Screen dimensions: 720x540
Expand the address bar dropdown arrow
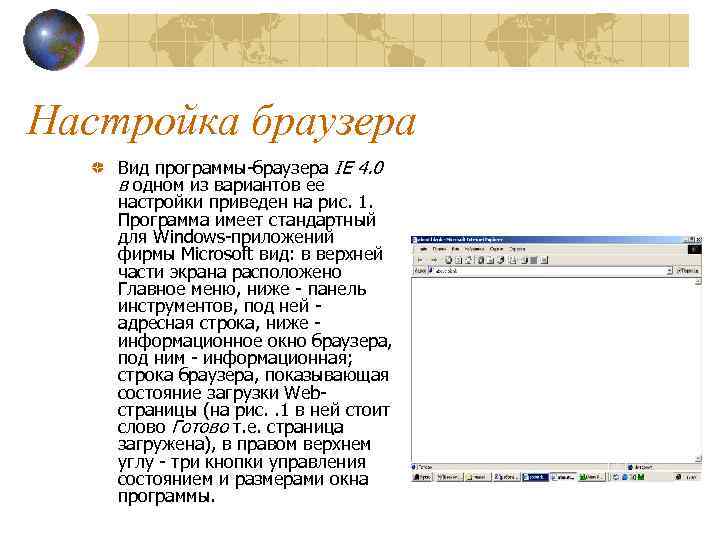669,271
